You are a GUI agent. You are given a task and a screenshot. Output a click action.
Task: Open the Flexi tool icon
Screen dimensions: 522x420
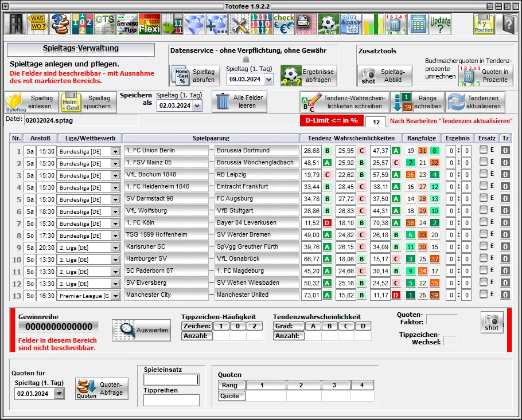pos(150,24)
